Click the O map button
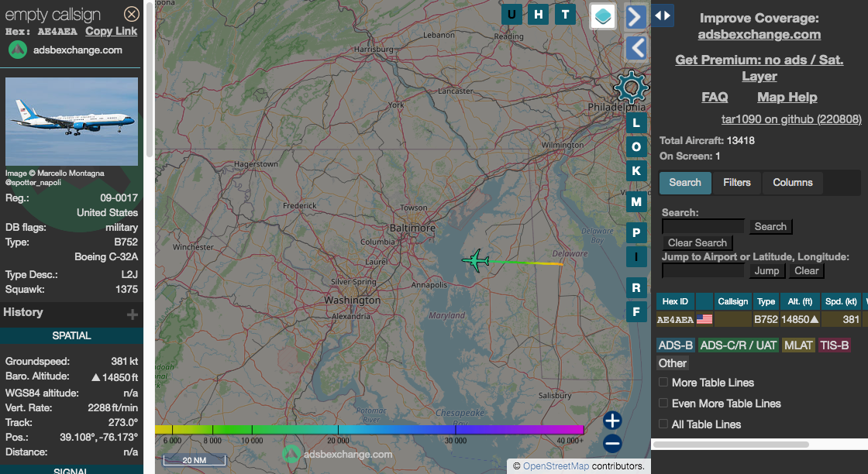868x474 pixels. 636,146
